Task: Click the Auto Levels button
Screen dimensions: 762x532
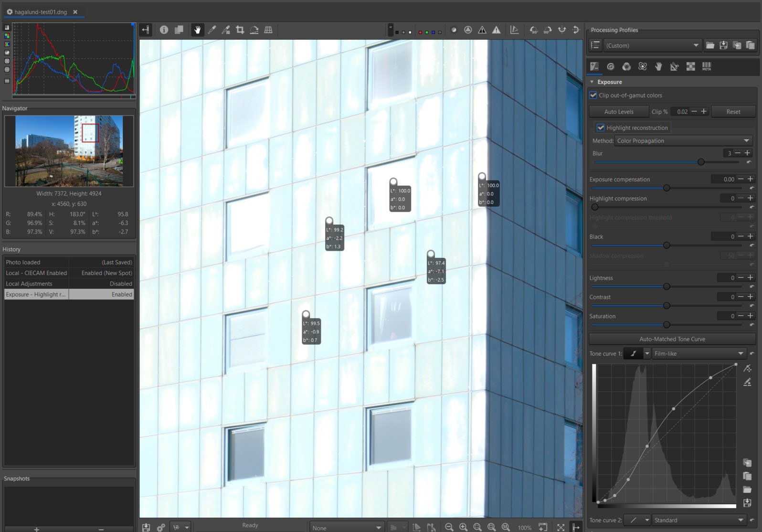Action: (619, 112)
